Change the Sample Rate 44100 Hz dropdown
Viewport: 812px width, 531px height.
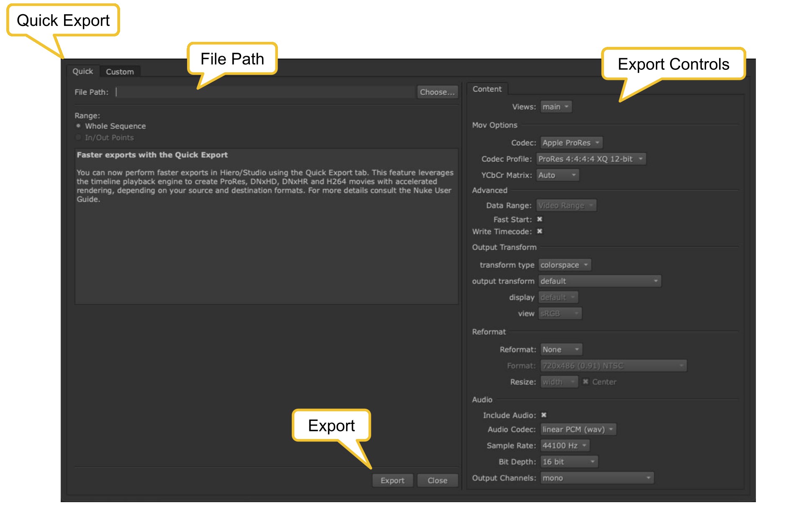click(564, 446)
